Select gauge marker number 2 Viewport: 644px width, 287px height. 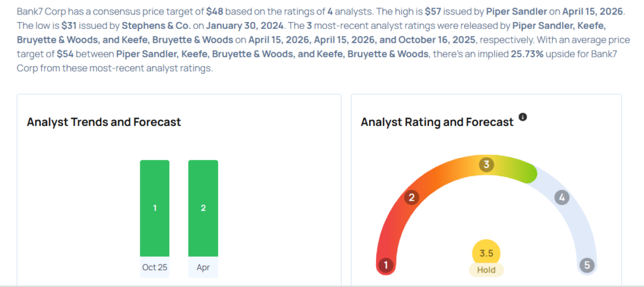[412, 198]
